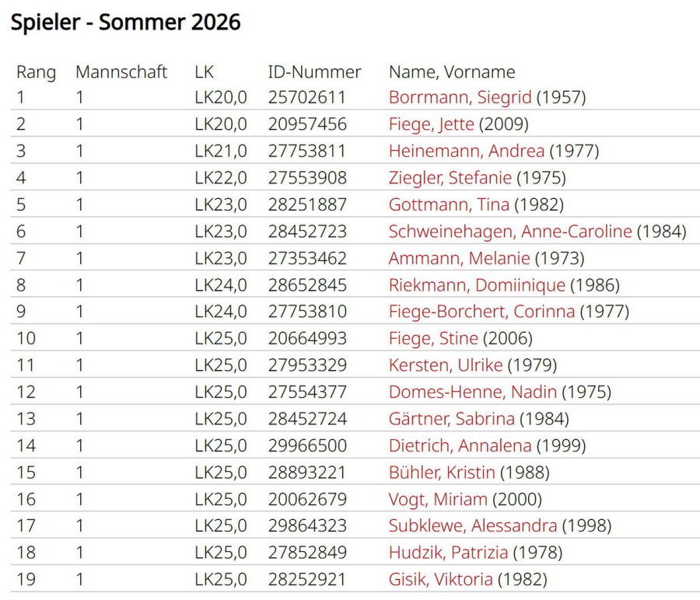This screenshot has width=700, height=600.
Task: Select the Vogt, Miriam player link
Action: (438, 500)
